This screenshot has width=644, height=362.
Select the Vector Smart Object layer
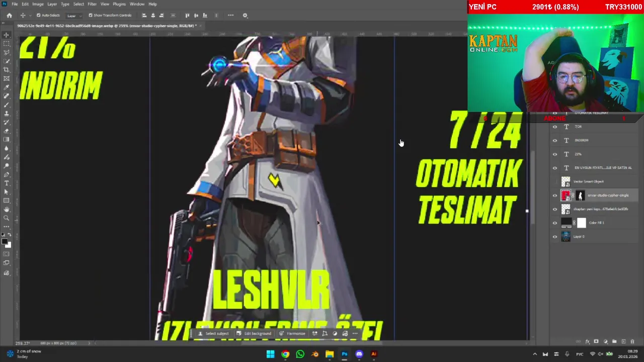coord(594,182)
